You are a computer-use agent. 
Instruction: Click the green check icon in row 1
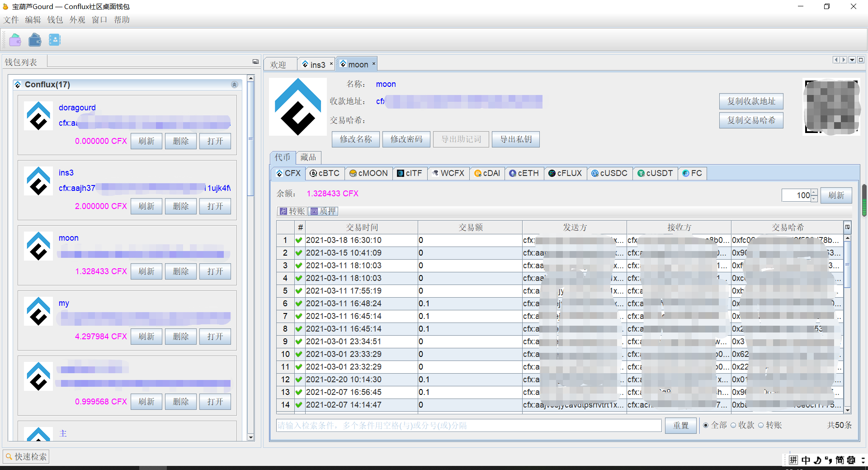click(x=298, y=240)
